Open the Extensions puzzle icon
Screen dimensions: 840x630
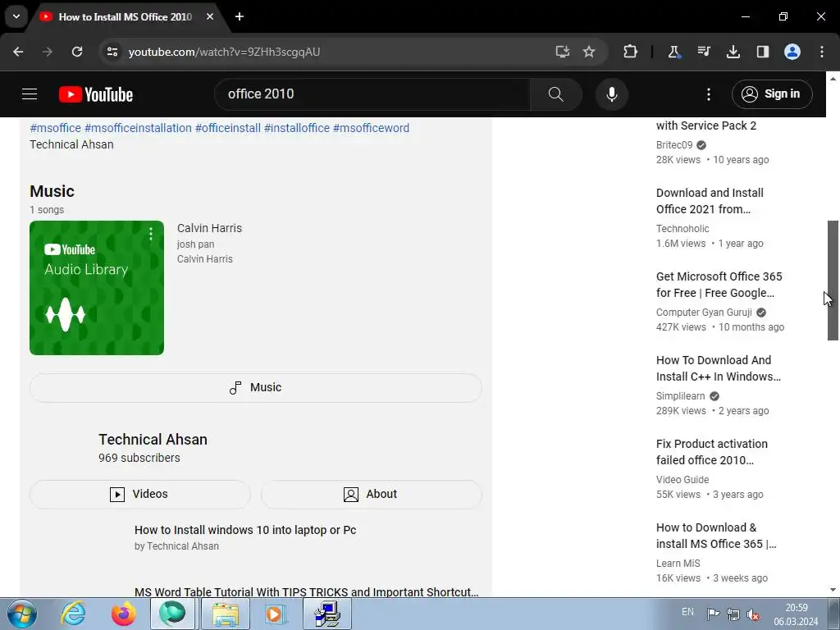coord(631,52)
